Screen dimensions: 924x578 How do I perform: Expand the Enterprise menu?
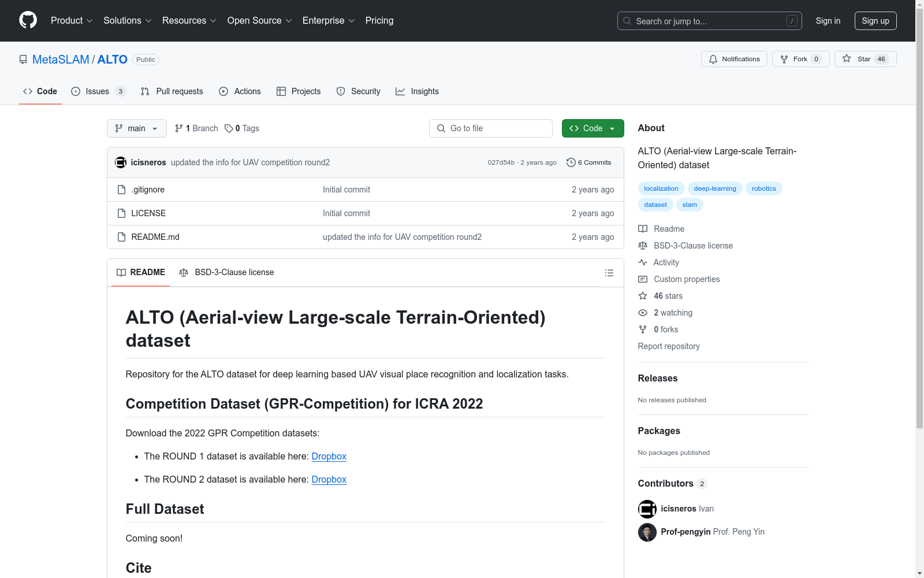[329, 21]
